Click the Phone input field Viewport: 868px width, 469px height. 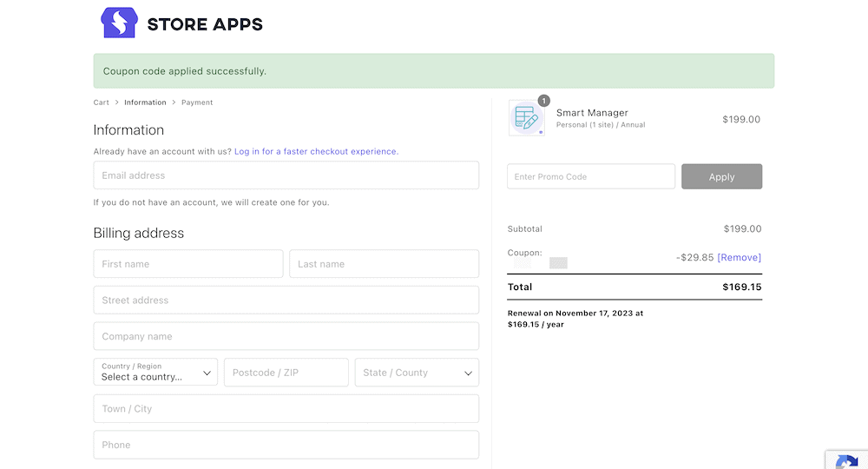(286, 445)
